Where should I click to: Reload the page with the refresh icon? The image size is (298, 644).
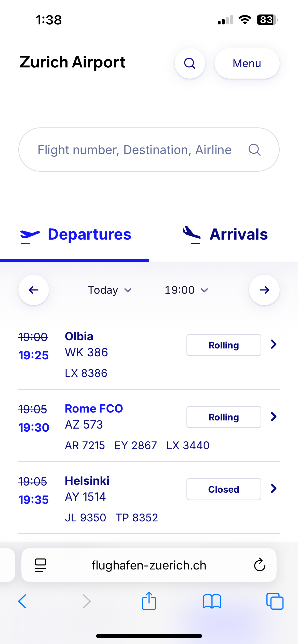click(260, 565)
